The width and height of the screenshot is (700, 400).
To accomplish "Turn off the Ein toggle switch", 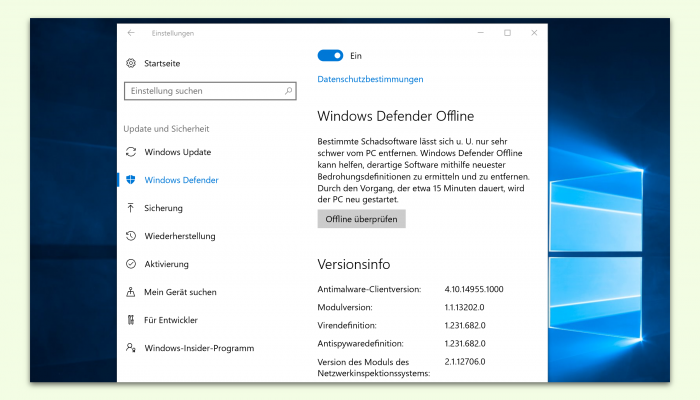I will point(330,55).
